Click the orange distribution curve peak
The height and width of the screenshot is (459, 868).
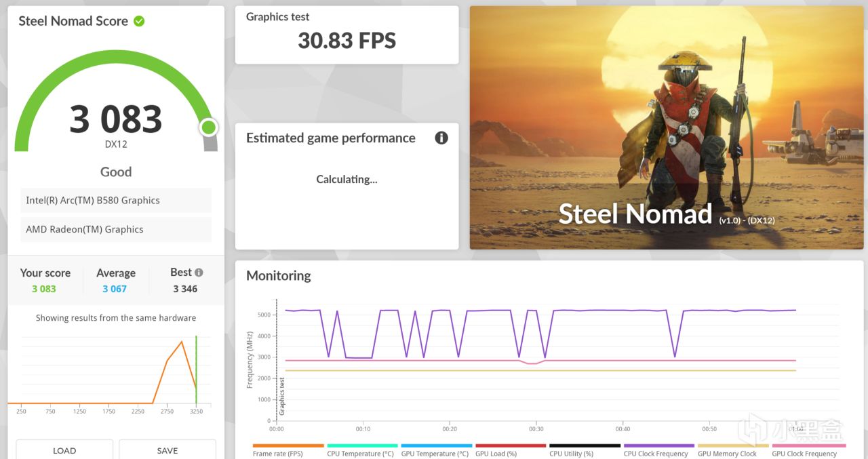click(x=182, y=342)
